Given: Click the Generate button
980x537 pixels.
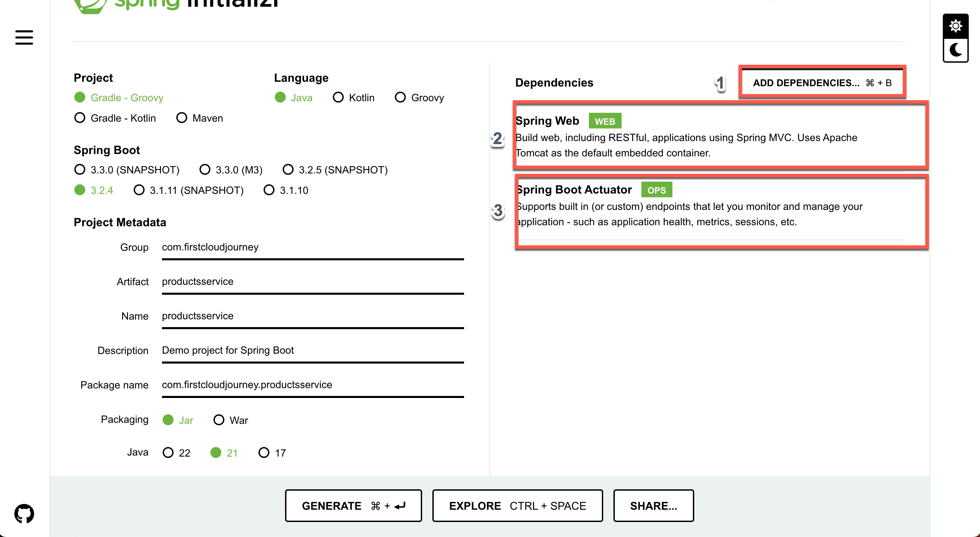Looking at the screenshot, I should 353,506.
